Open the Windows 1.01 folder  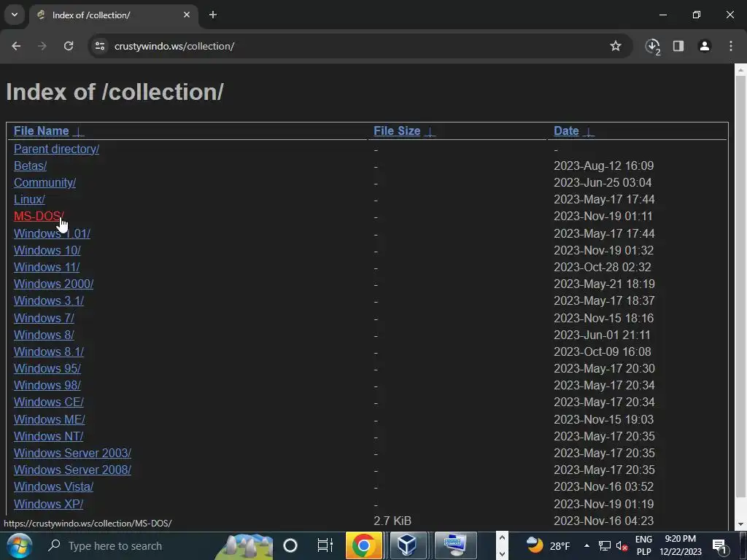click(x=52, y=234)
